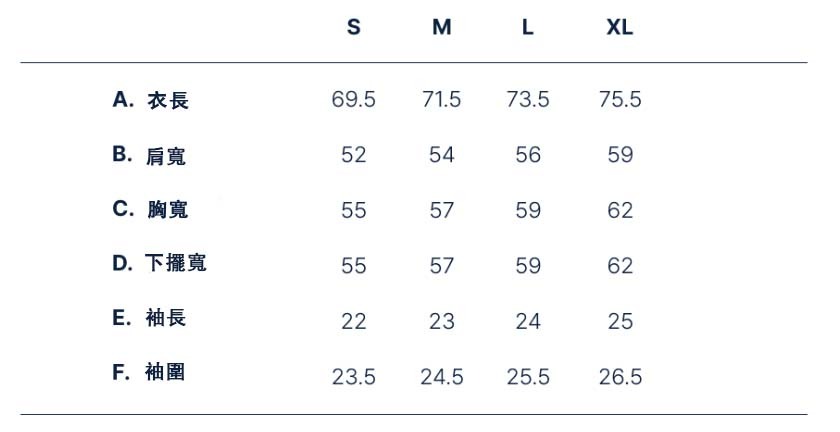This screenshot has width=840, height=432.
Task: Click the 胸寬 value 62 for XL
Action: [x=619, y=210]
